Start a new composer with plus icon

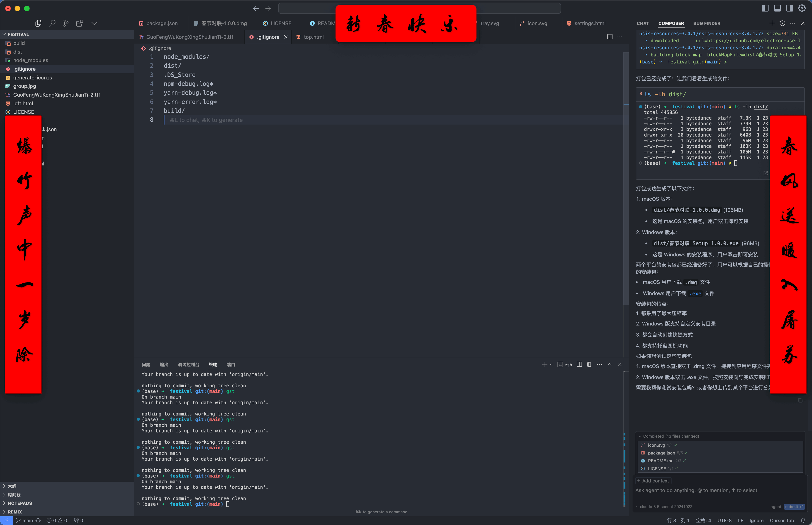click(x=772, y=23)
